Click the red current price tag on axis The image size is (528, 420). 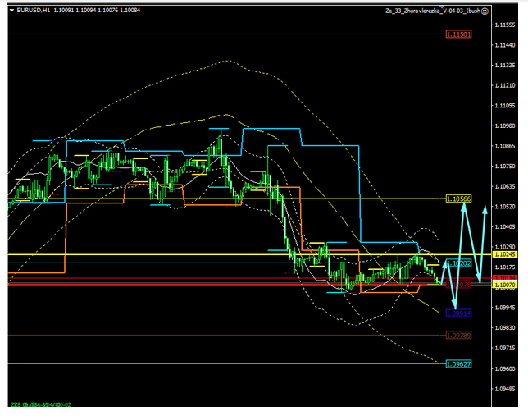505,280
